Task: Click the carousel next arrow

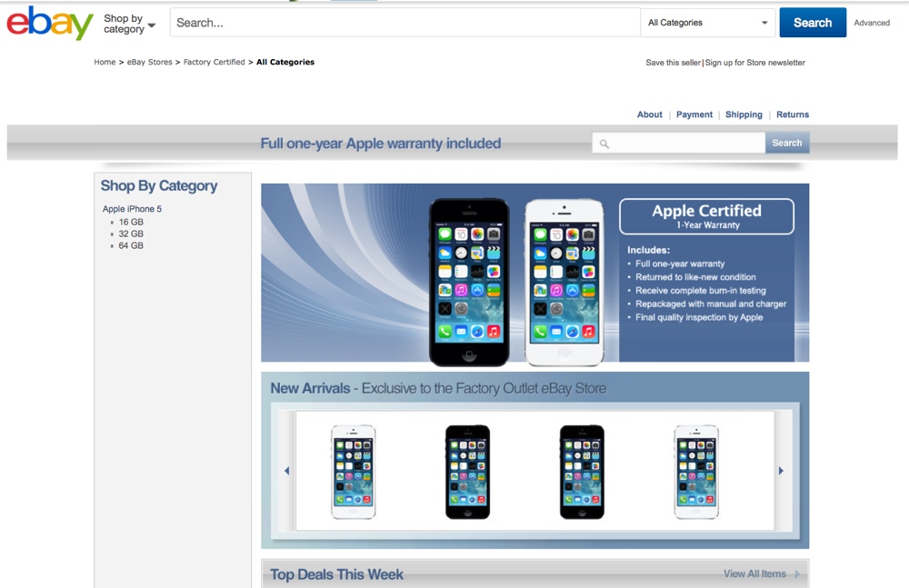Action: pos(781,470)
